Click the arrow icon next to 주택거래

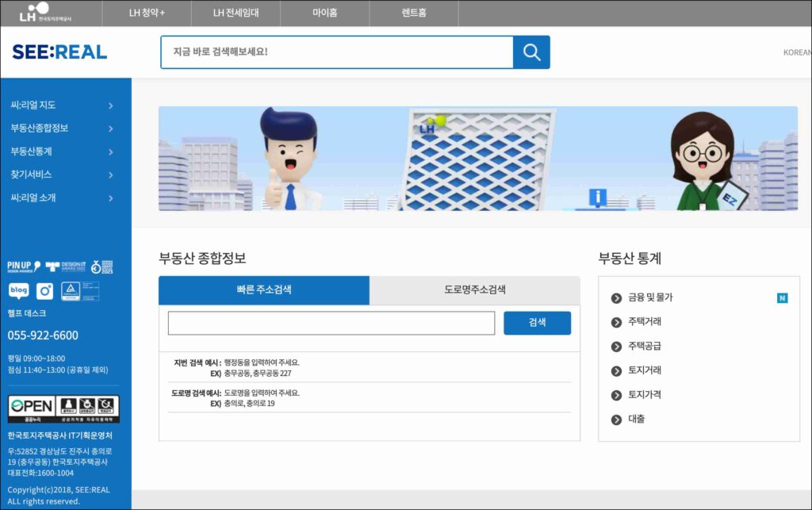click(x=616, y=322)
